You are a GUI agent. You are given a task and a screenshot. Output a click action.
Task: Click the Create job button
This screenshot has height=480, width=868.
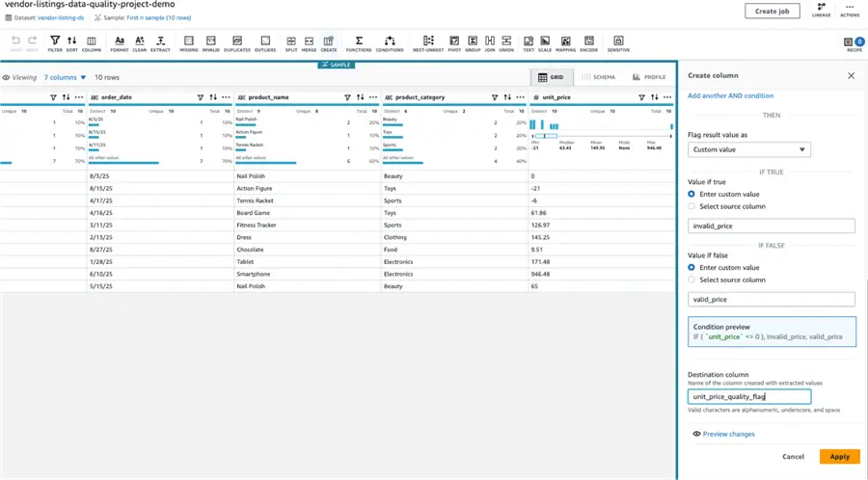click(x=772, y=11)
